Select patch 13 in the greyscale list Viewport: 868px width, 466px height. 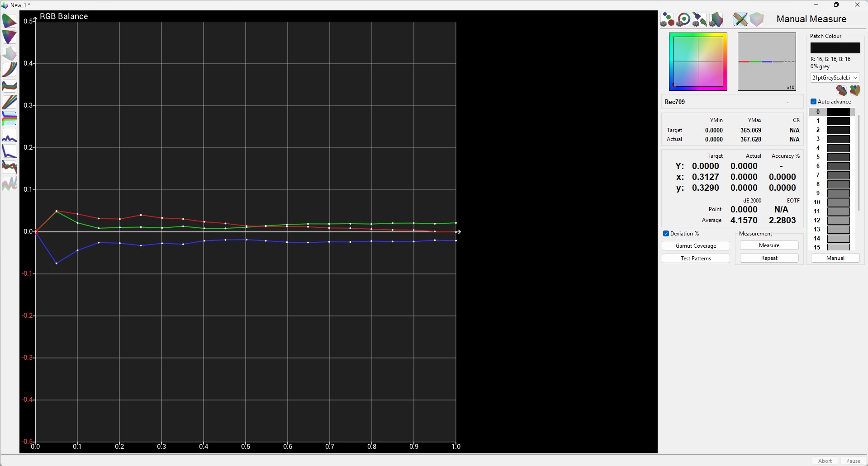click(x=832, y=230)
